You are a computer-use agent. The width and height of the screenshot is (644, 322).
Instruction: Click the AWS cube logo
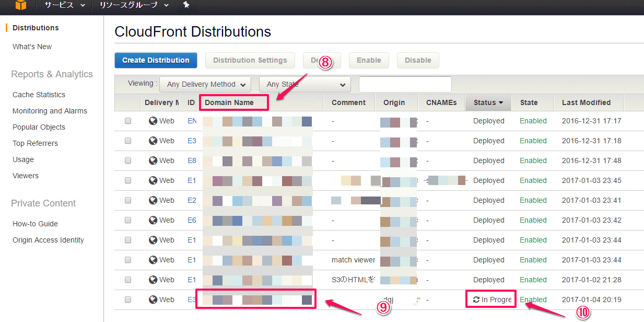20,5
